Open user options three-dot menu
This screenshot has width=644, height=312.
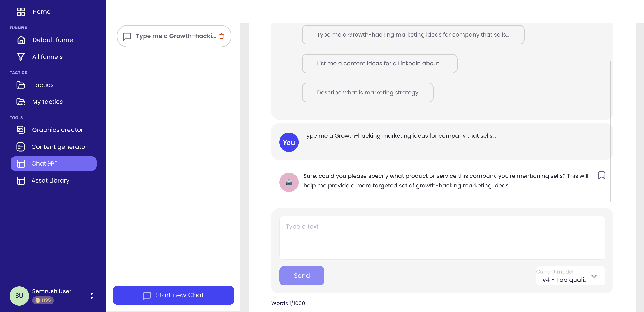pyautogui.click(x=92, y=296)
